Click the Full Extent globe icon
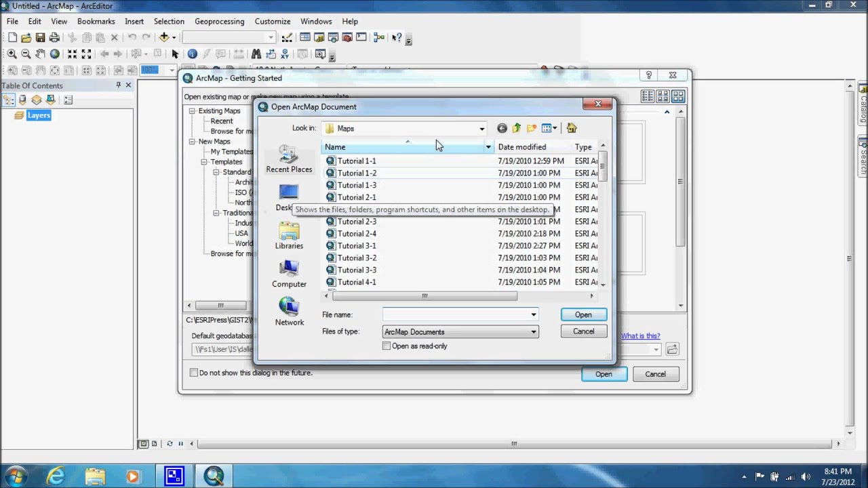This screenshot has width=868, height=488. point(55,54)
